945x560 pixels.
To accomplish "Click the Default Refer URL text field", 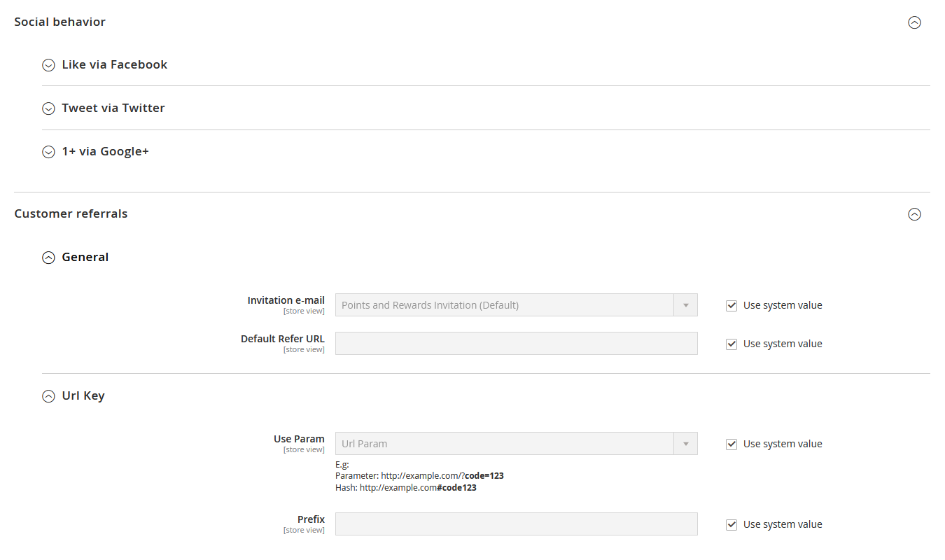I will pos(516,344).
